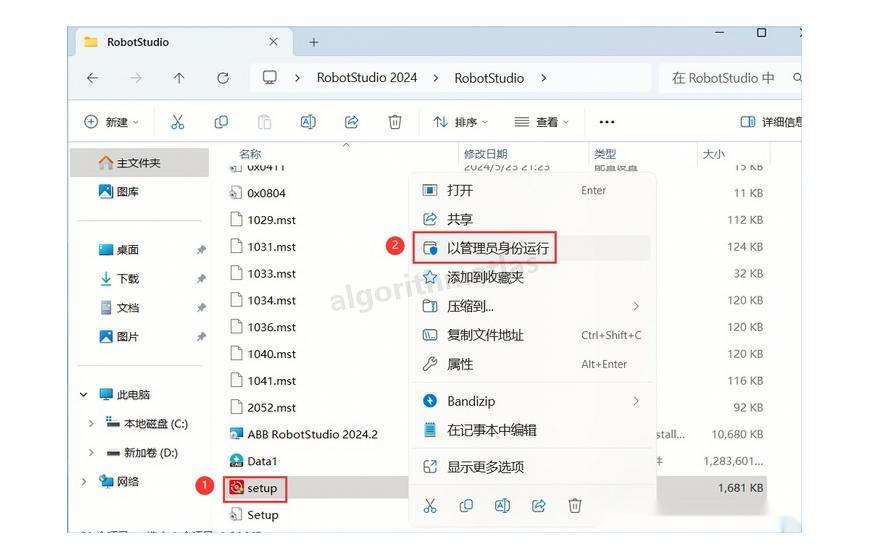Close the RobotStudio tab
This screenshot has height=560, width=869.
273,42
